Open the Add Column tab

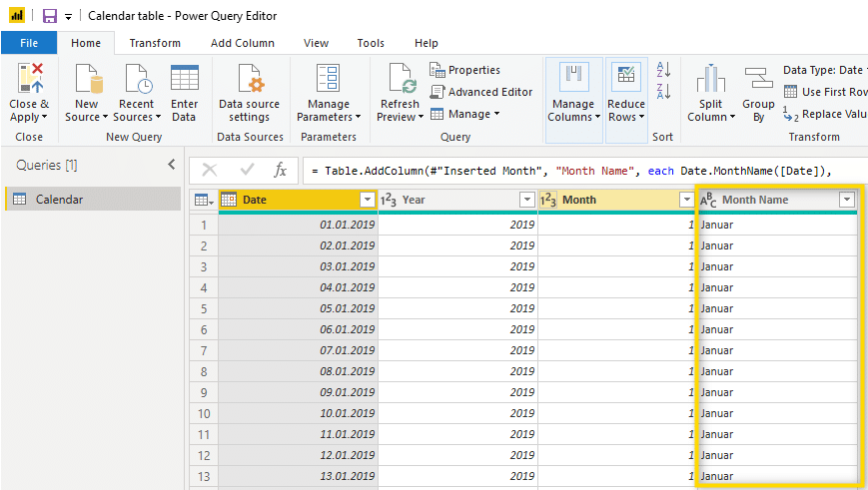(242, 43)
